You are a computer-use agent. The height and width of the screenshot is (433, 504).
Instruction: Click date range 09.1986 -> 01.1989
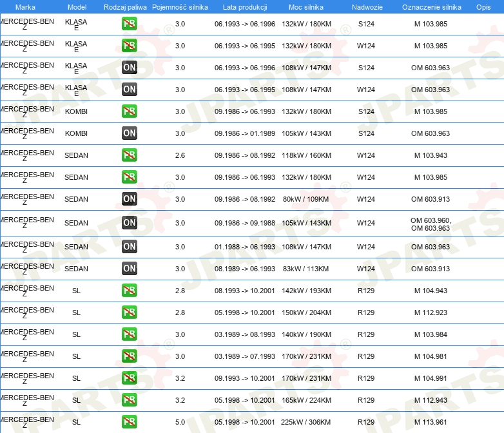click(245, 133)
